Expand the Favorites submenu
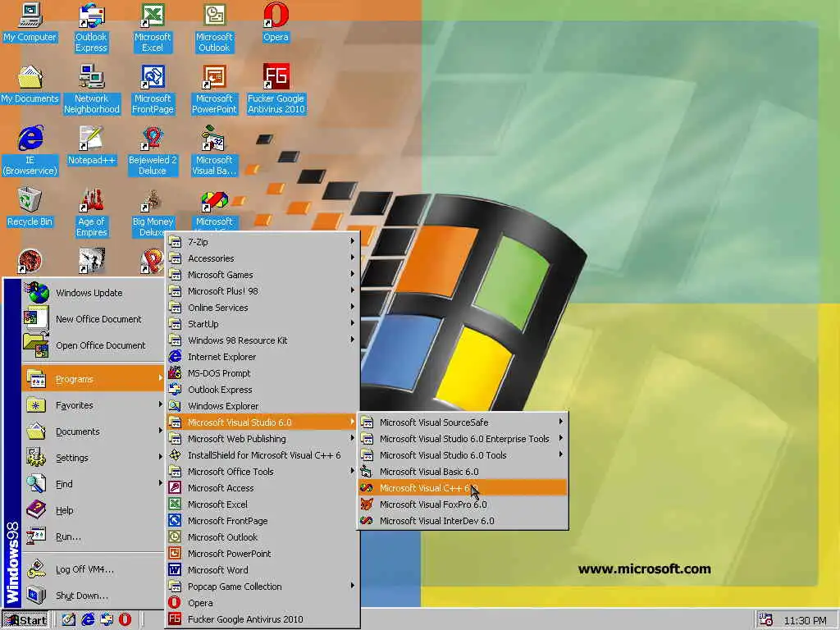This screenshot has height=630, width=840. (x=94, y=405)
